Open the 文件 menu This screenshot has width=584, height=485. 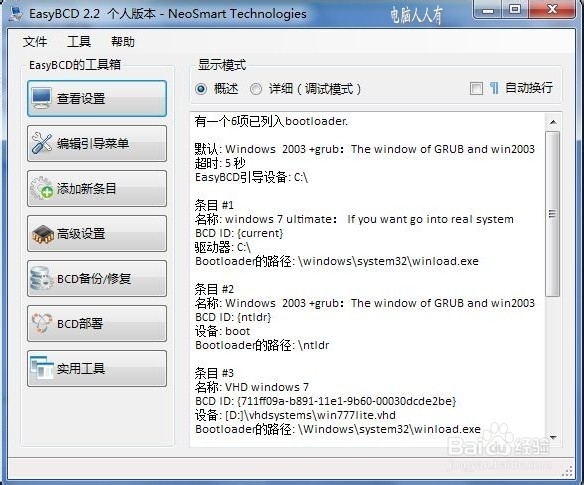(x=35, y=41)
